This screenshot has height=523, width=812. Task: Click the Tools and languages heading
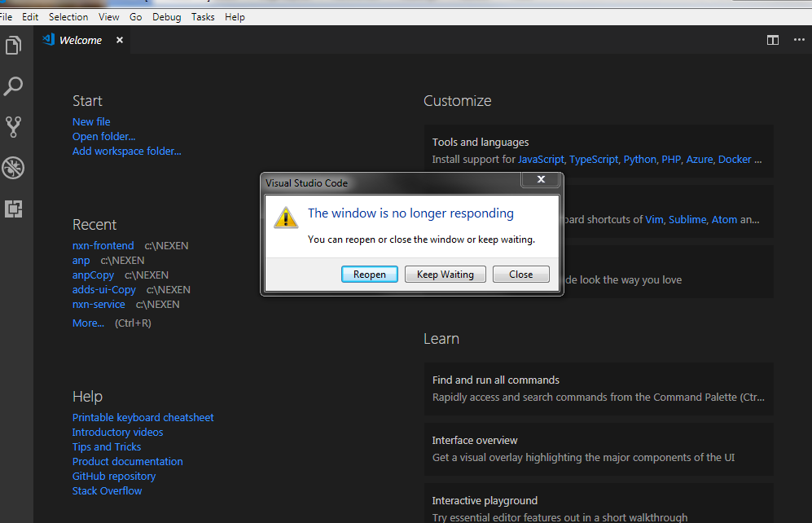click(480, 142)
